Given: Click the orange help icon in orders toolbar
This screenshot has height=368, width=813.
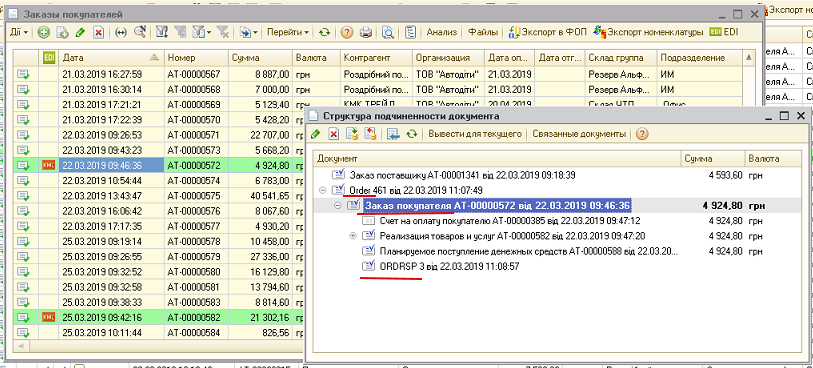Looking at the screenshot, I should pyautogui.click(x=347, y=32).
